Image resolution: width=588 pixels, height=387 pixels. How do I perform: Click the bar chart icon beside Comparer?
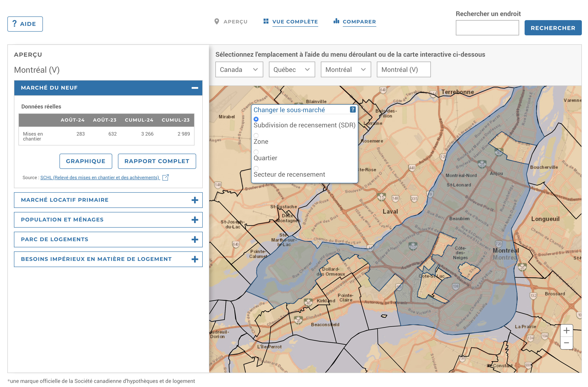click(336, 21)
